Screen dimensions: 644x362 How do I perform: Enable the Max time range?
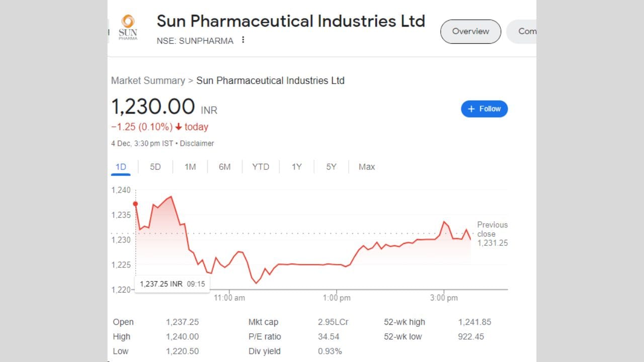pos(366,166)
